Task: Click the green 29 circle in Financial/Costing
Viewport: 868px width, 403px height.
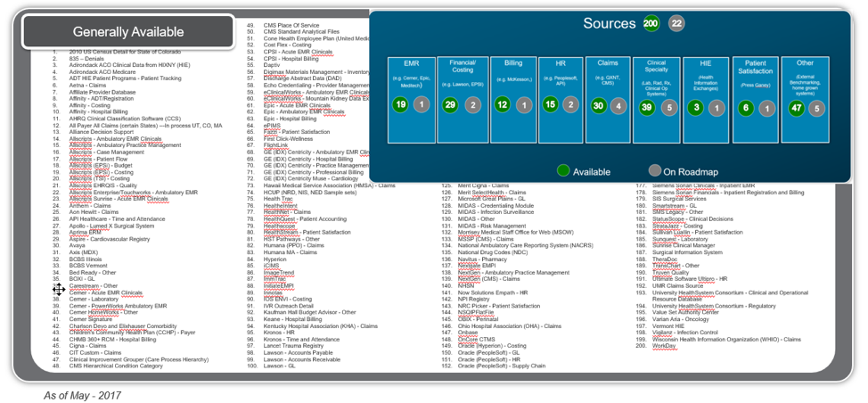Action: pos(450,105)
